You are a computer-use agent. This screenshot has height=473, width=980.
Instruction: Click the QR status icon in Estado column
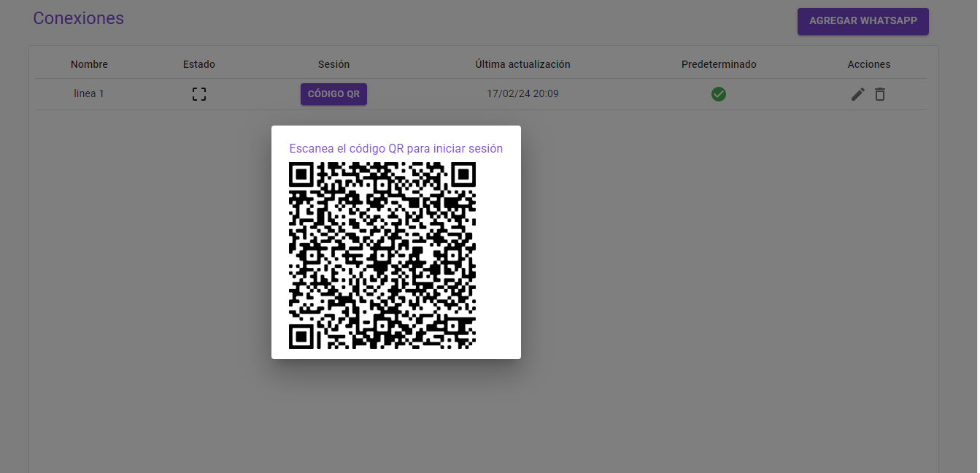pos(199,94)
